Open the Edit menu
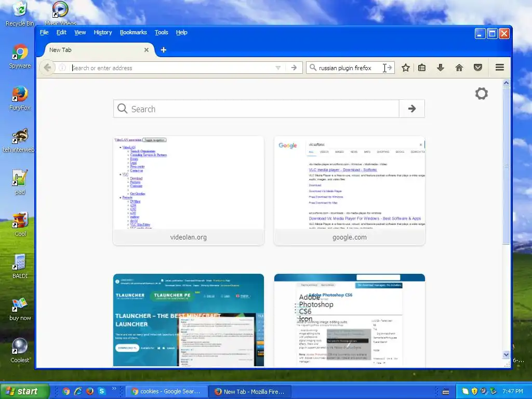532x399 pixels. point(61,32)
